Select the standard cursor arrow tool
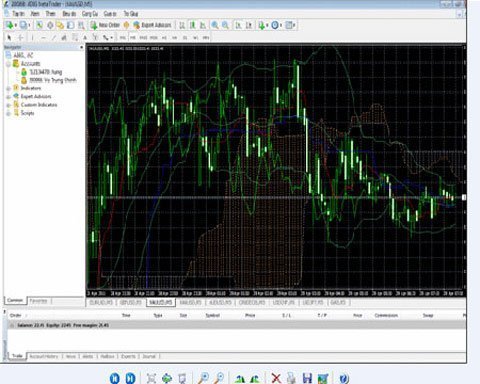The image size is (480, 384). pos(9,38)
